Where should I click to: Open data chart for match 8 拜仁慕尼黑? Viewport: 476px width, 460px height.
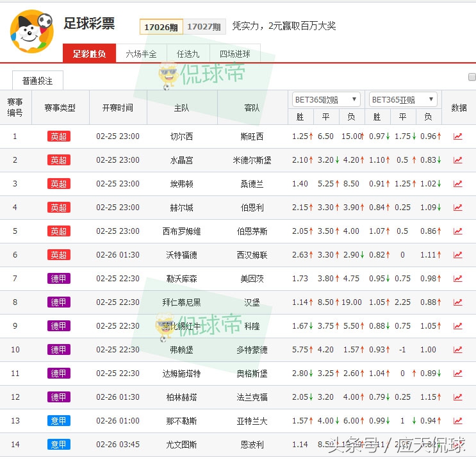[457, 302]
